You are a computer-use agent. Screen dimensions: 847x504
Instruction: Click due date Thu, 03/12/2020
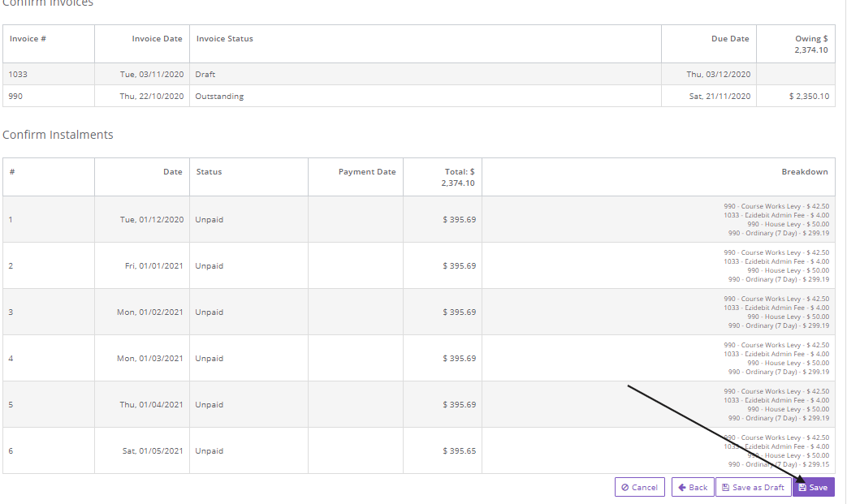(719, 75)
